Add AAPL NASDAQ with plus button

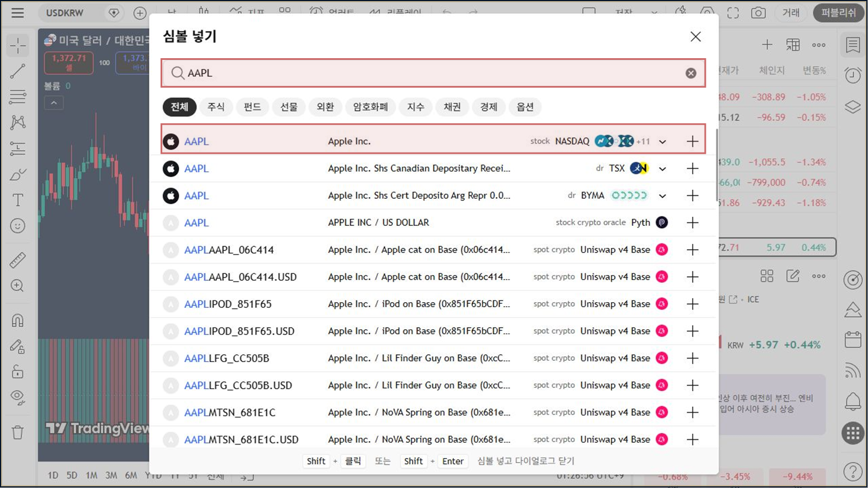click(x=693, y=141)
